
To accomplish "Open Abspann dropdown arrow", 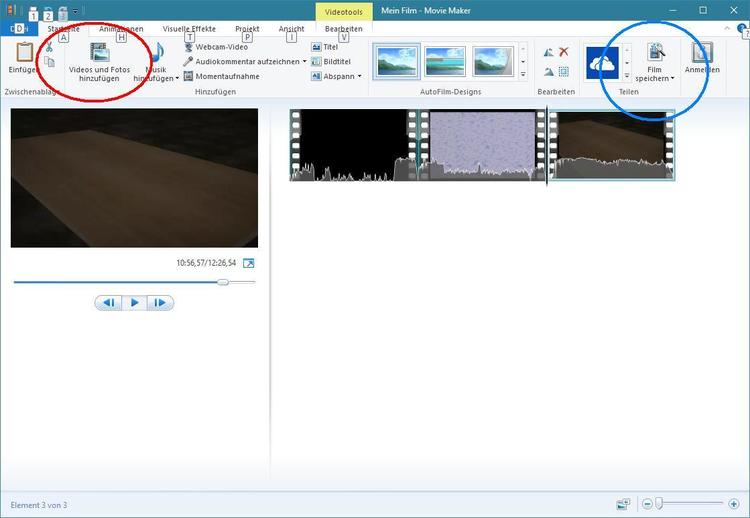I will pyautogui.click(x=360, y=76).
